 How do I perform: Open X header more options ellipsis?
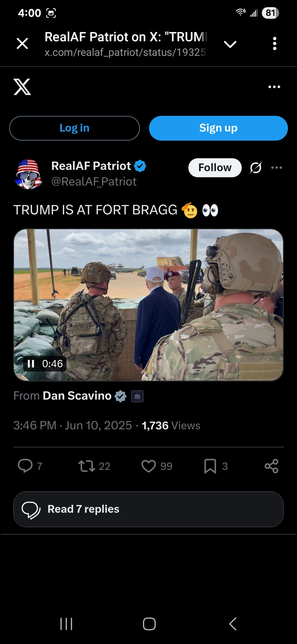point(274,87)
